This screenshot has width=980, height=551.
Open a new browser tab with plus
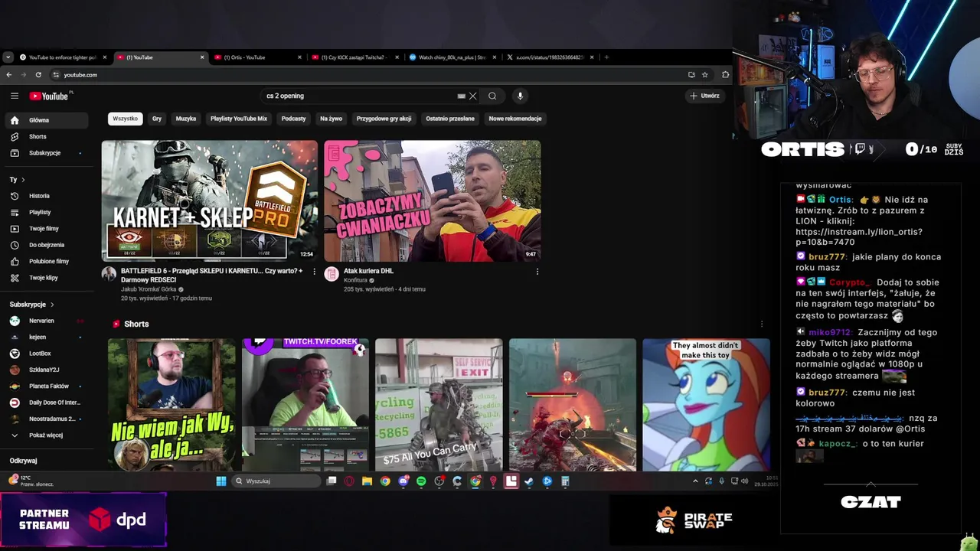[606, 57]
